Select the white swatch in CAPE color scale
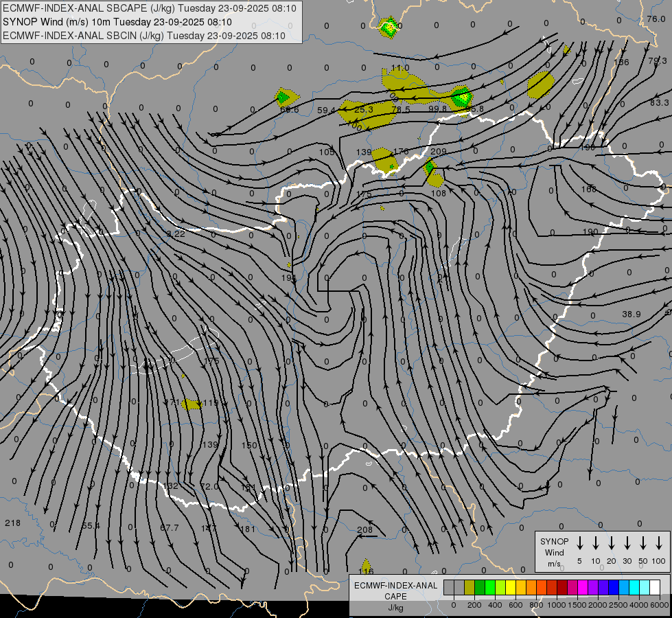Screen dimensions: 672x618 pos(655,587)
